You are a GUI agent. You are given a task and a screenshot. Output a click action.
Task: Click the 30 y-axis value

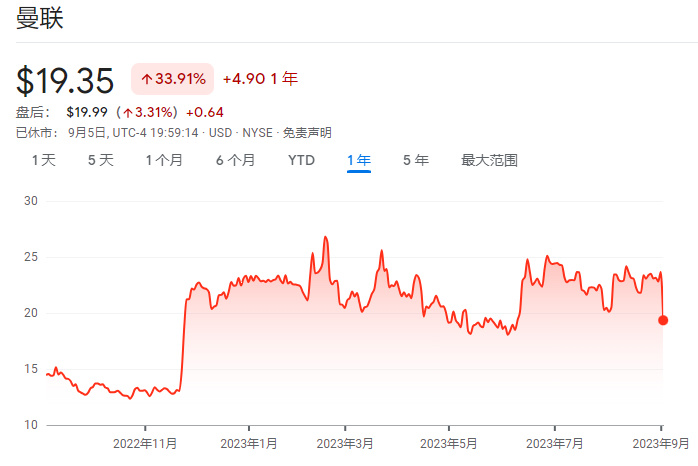pyautogui.click(x=31, y=201)
